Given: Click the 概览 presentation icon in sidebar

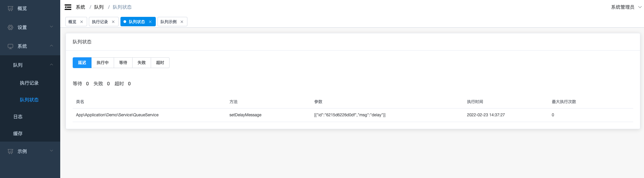Looking at the screenshot, I should (x=10, y=8).
